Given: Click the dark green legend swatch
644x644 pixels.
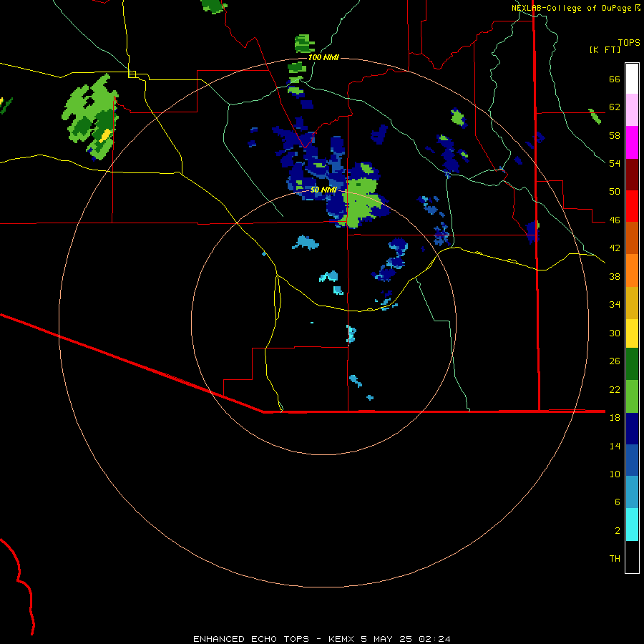Looking at the screenshot, I should coord(632,364).
